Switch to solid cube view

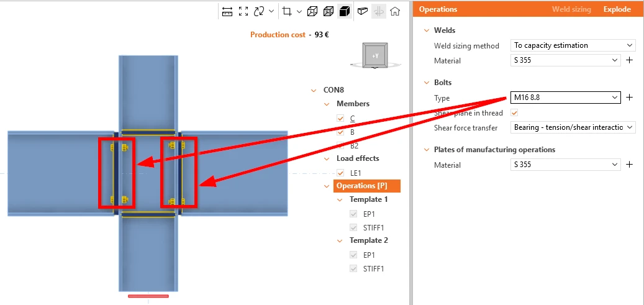point(344,12)
